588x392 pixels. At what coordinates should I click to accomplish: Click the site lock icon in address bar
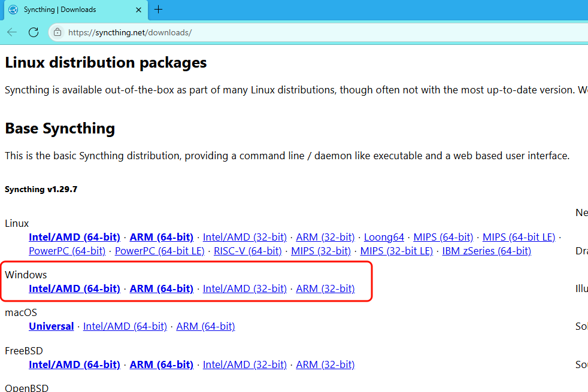57,32
